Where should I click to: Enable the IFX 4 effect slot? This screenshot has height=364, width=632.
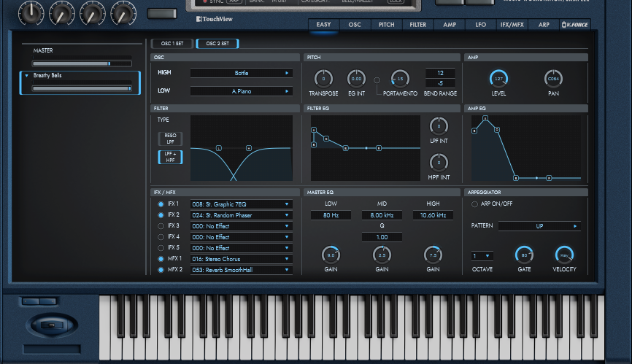pyautogui.click(x=161, y=237)
